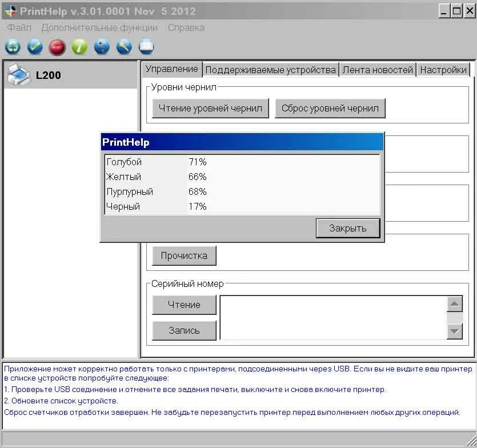This screenshot has width=477, height=448.
Task: Click the green info toolbar icon
Action: pos(79,47)
